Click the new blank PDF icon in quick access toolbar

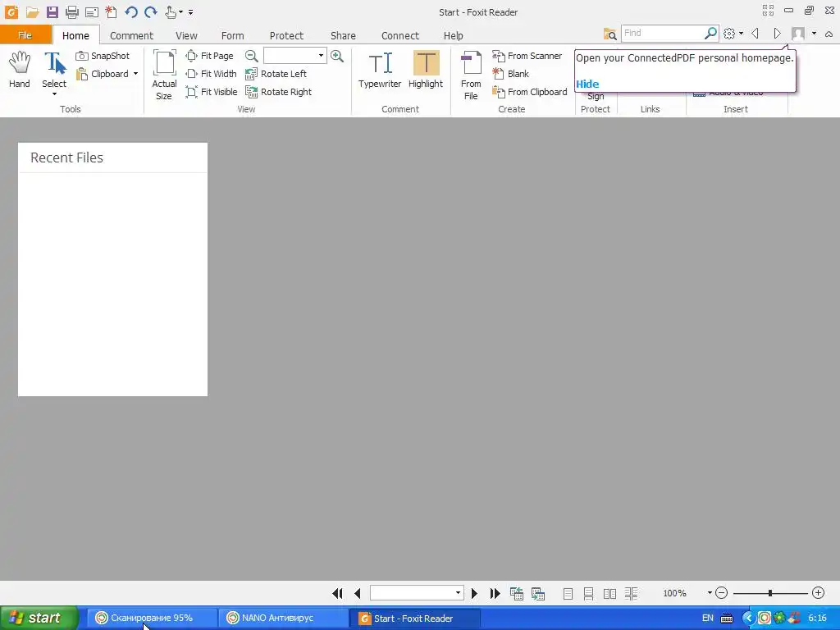click(x=111, y=11)
